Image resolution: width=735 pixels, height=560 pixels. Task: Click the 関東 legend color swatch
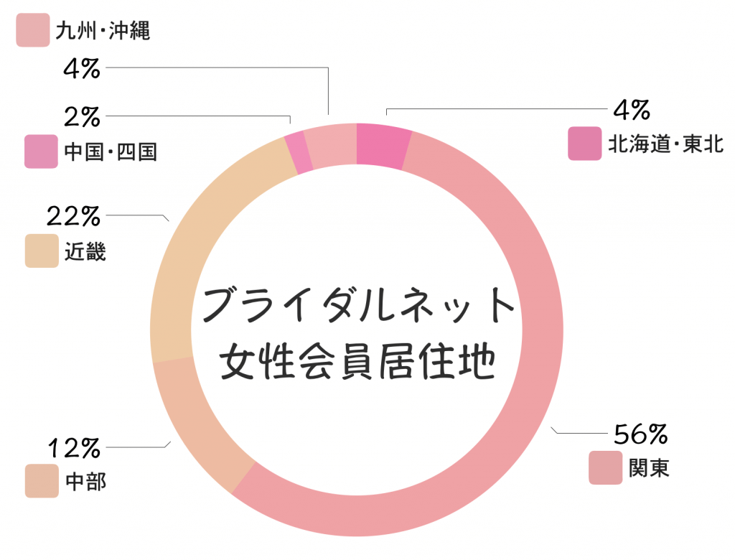605,468
